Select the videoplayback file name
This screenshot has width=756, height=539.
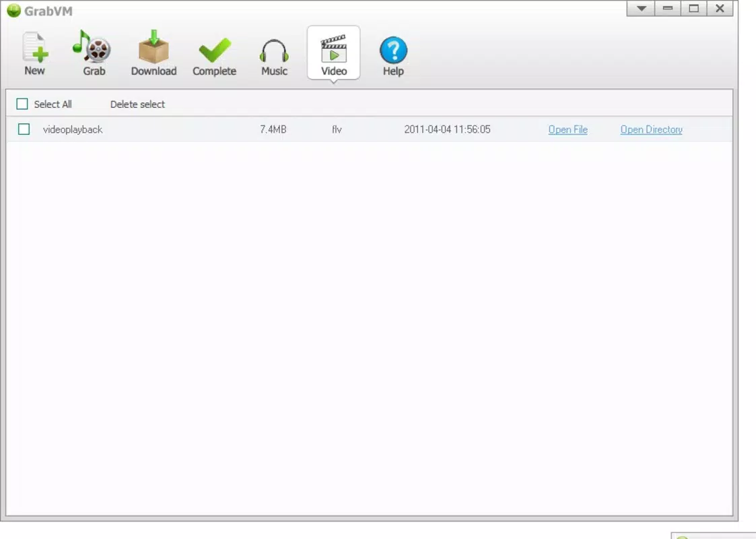tap(73, 129)
